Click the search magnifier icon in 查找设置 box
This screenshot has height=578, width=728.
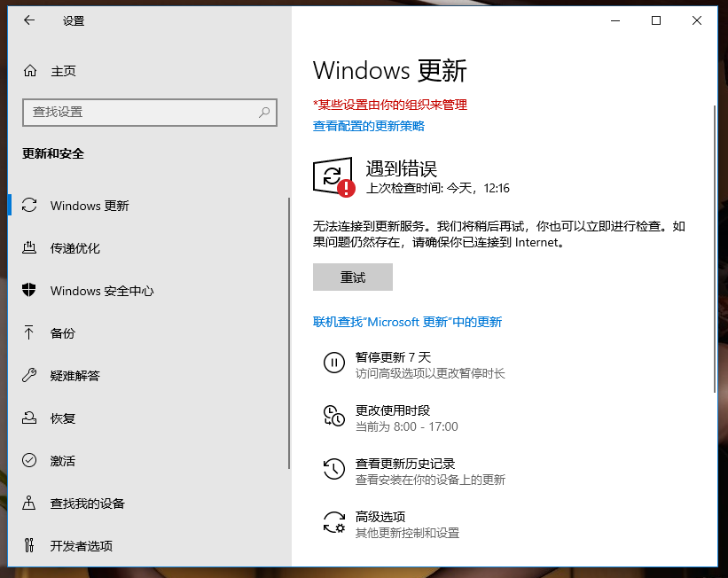tap(264, 113)
